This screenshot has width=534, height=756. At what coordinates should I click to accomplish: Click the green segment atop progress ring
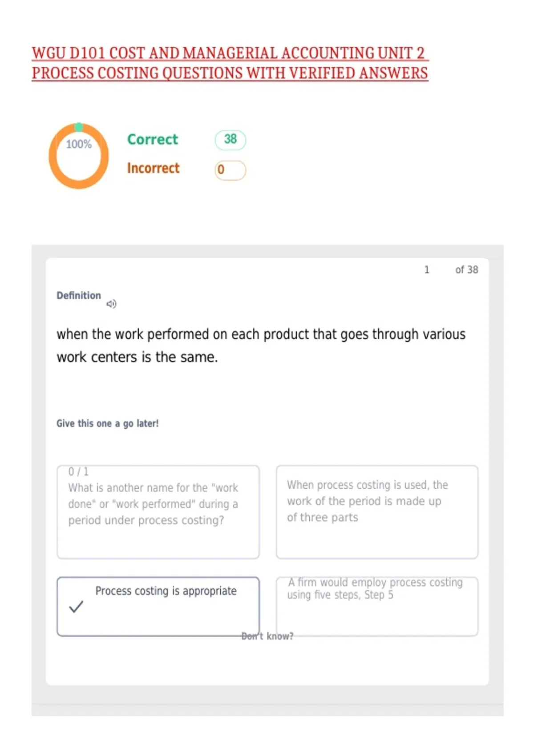point(79,127)
